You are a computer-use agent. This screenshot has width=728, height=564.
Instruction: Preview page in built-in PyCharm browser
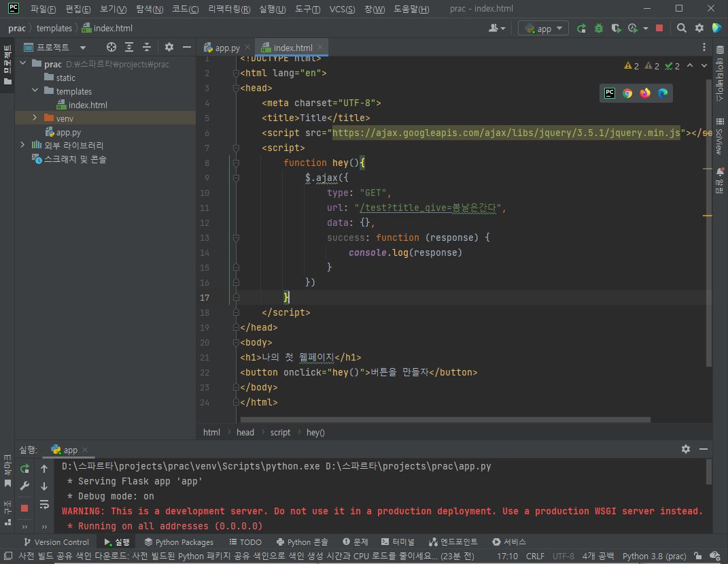click(610, 93)
